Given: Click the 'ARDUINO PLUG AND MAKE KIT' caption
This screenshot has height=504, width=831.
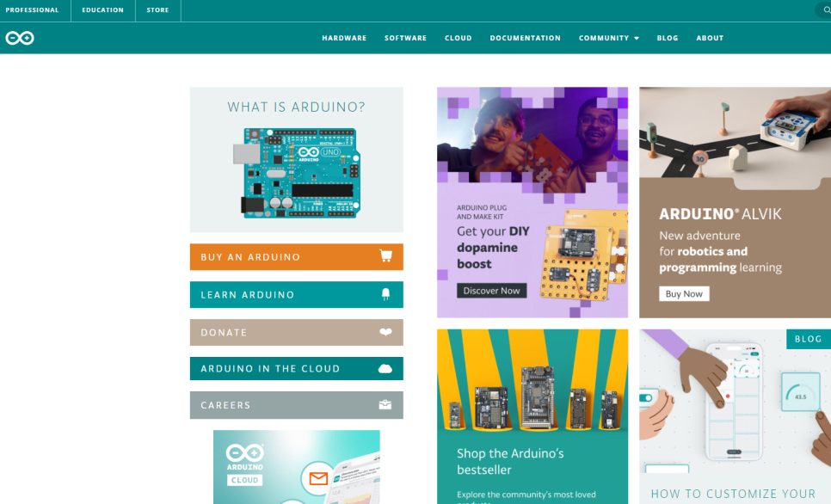Looking at the screenshot, I should click(482, 212).
